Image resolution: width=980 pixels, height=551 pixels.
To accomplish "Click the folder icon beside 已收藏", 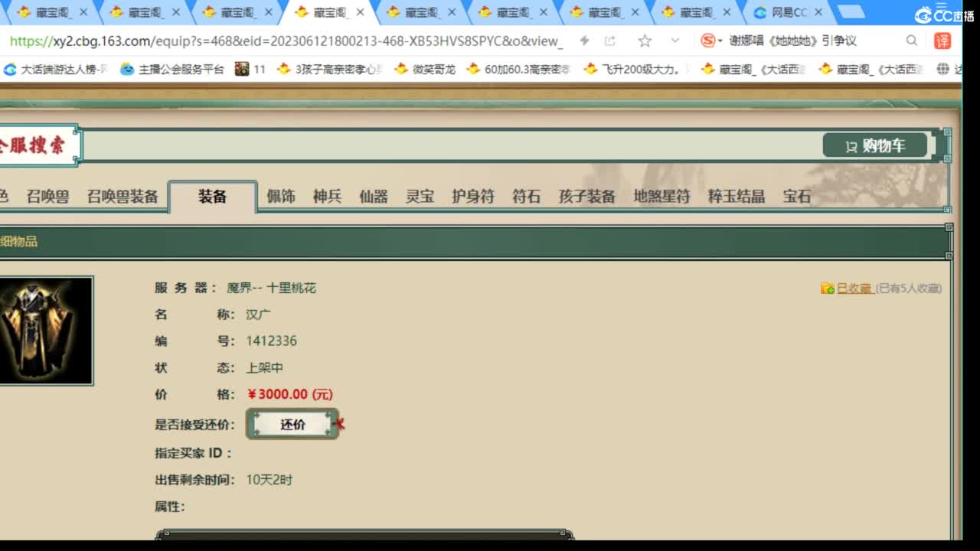I will click(x=828, y=289).
